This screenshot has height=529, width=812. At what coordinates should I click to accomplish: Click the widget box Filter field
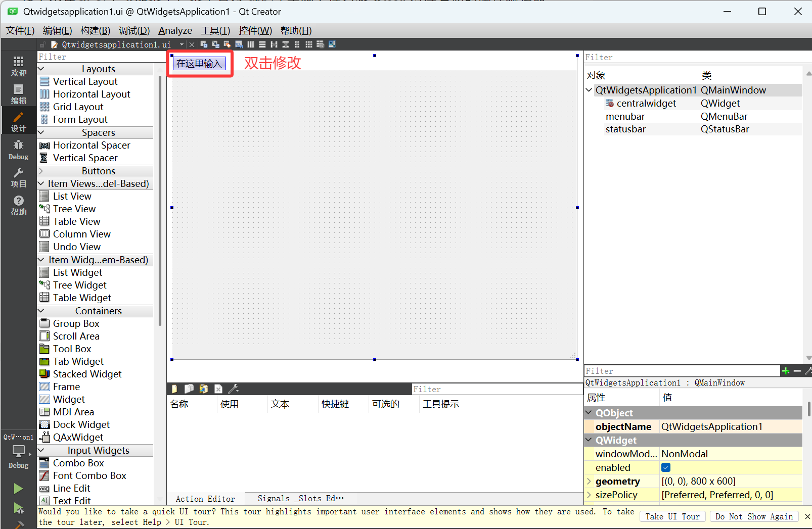point(101,57)
